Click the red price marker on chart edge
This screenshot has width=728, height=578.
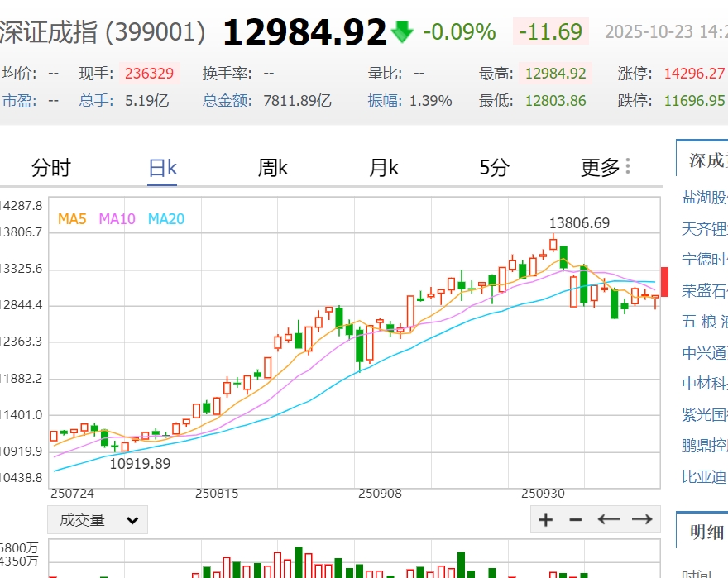click(x=663, y=282)
